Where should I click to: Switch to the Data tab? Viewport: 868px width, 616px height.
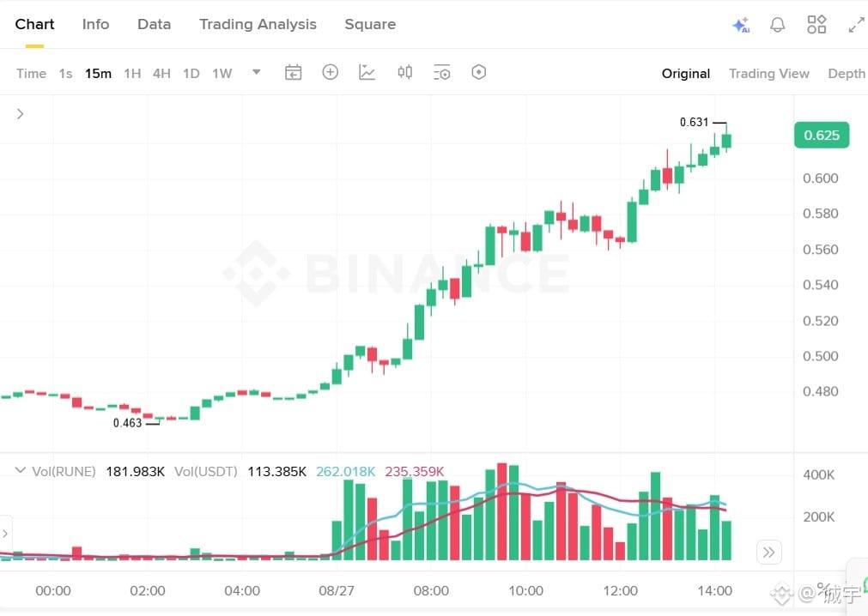pos(154,24)
